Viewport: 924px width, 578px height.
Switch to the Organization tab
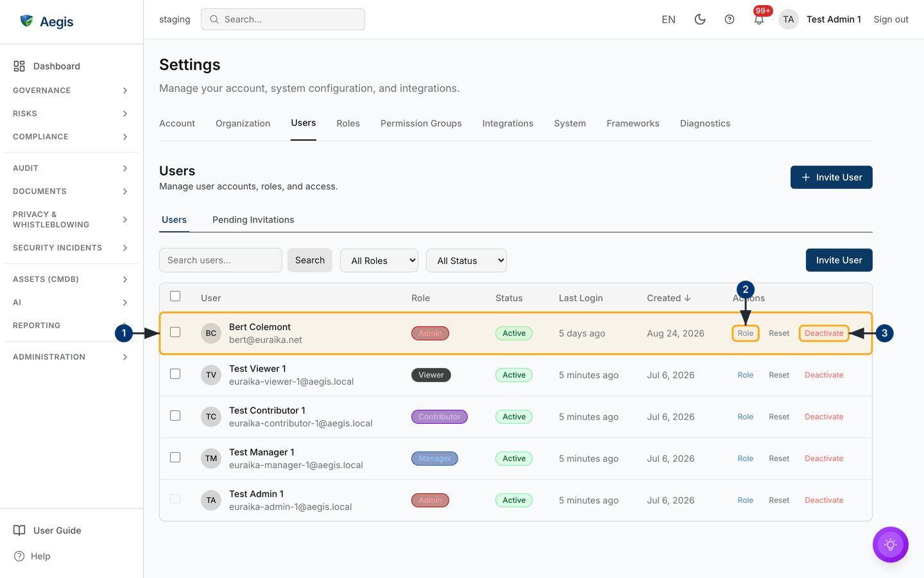[x=243, y=123]
